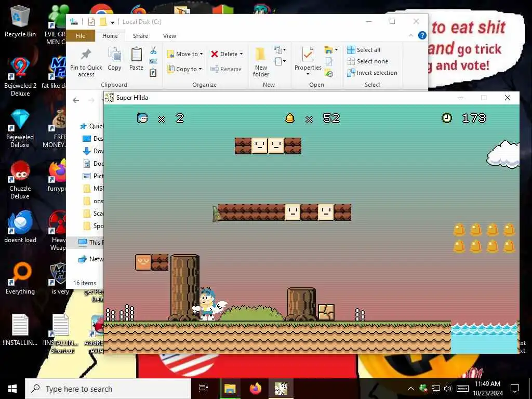This screenshot has width=532, height=399.
Task: Select Quick access in navigation pane
Action: 91,126
